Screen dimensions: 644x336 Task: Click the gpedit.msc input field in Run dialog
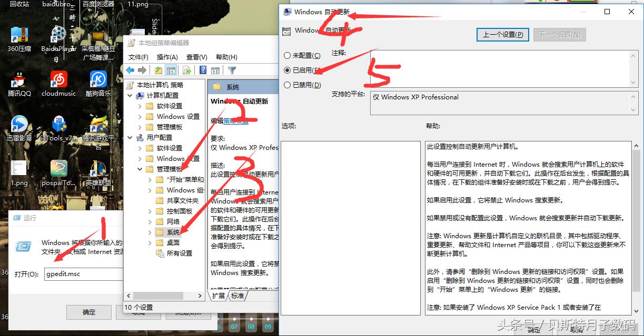pos(84,273)
